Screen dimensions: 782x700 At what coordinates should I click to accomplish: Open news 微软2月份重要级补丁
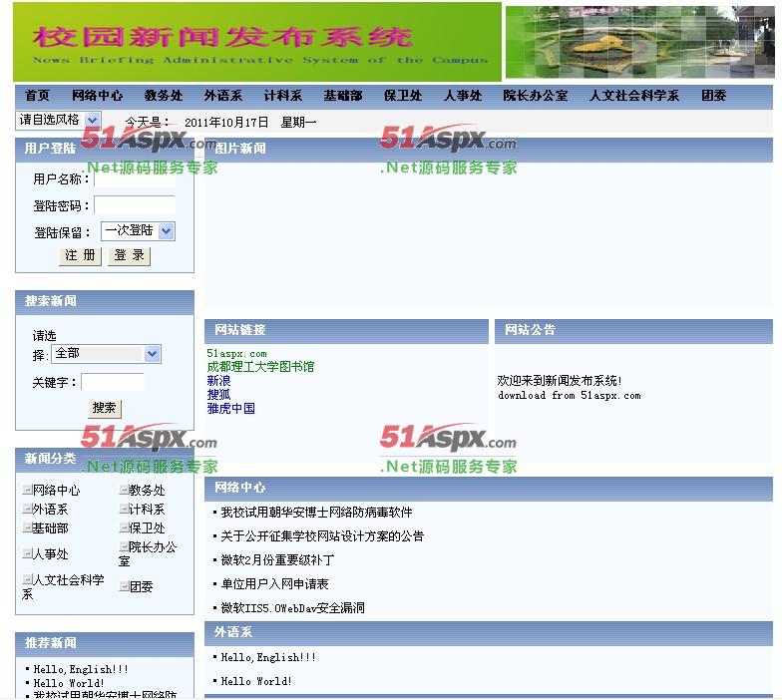(x=277, y=560)
